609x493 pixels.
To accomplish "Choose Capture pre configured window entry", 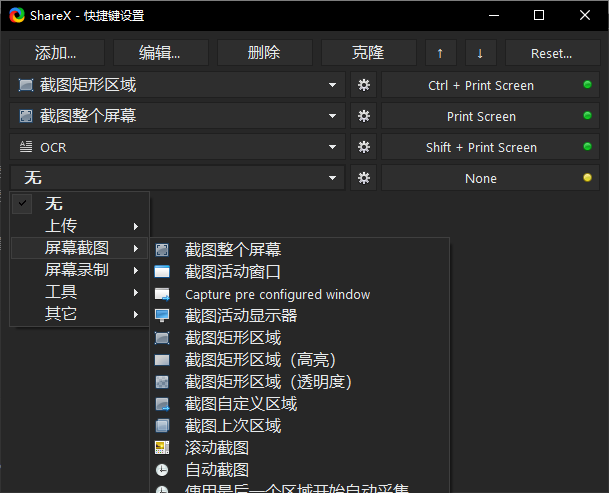I will tap(299, 294).
